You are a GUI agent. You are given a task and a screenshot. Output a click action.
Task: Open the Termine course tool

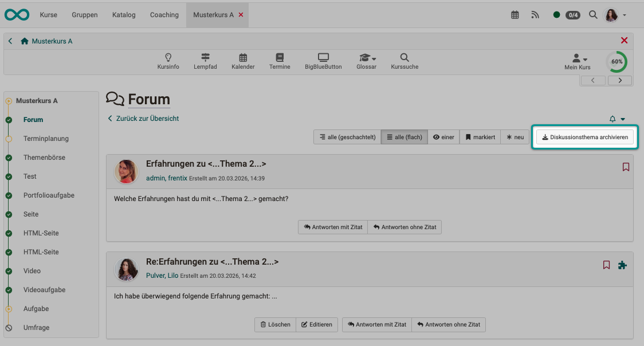(280, 61)
